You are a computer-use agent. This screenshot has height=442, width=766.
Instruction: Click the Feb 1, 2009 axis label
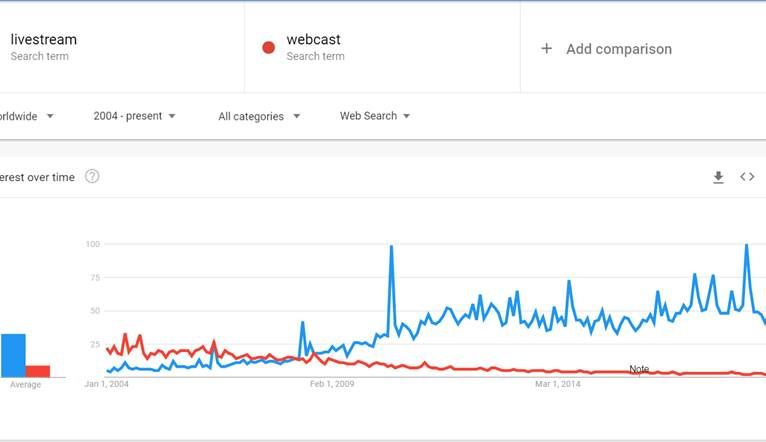pyautogui.click(x=332, y=383)
